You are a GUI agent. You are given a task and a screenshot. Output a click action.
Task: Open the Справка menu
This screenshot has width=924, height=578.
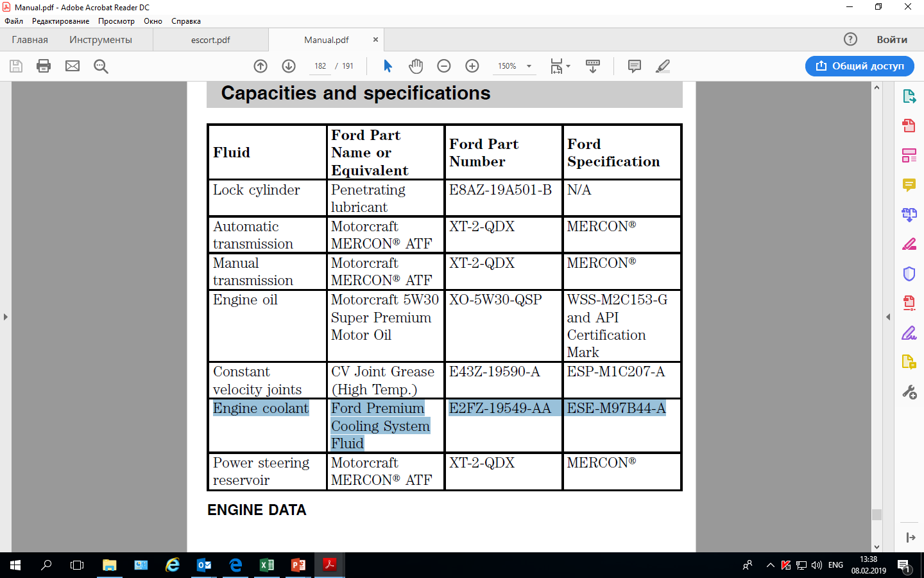pos(186,21)
